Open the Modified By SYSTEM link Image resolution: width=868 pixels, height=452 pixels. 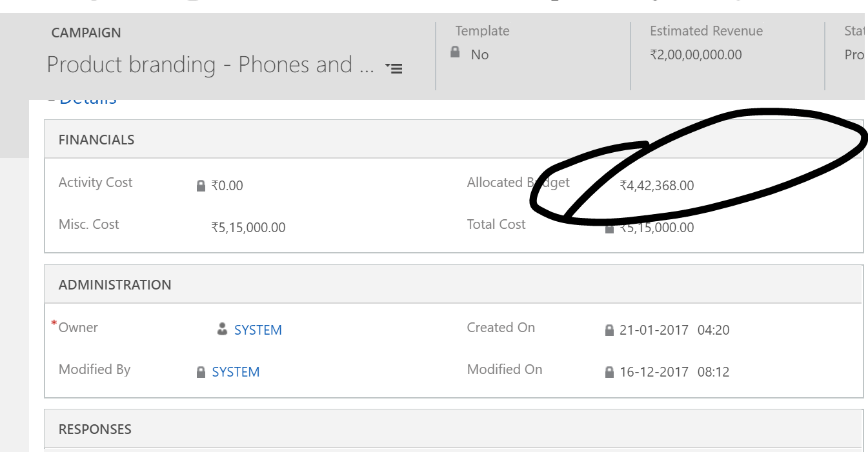click(x=236, y=372)
